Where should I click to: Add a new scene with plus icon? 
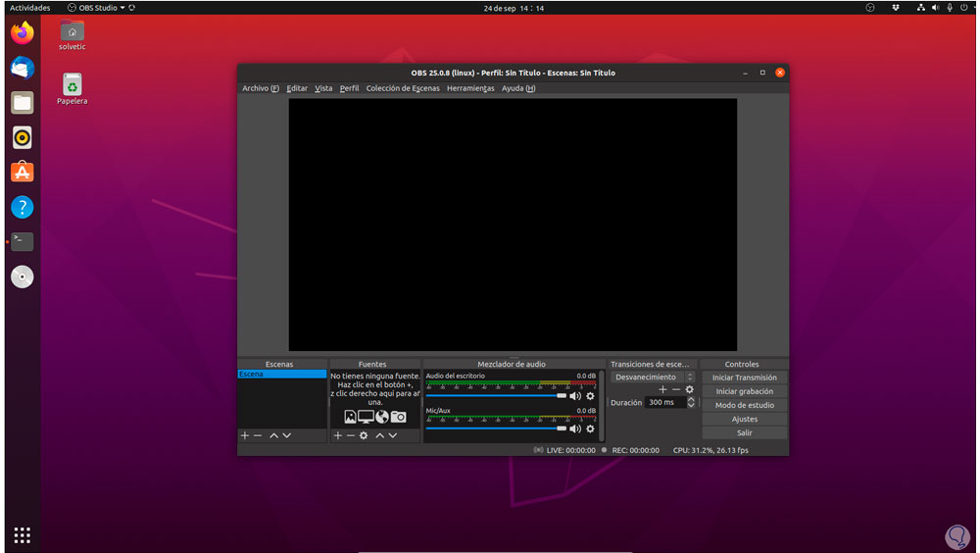click(x=245, y=435)
